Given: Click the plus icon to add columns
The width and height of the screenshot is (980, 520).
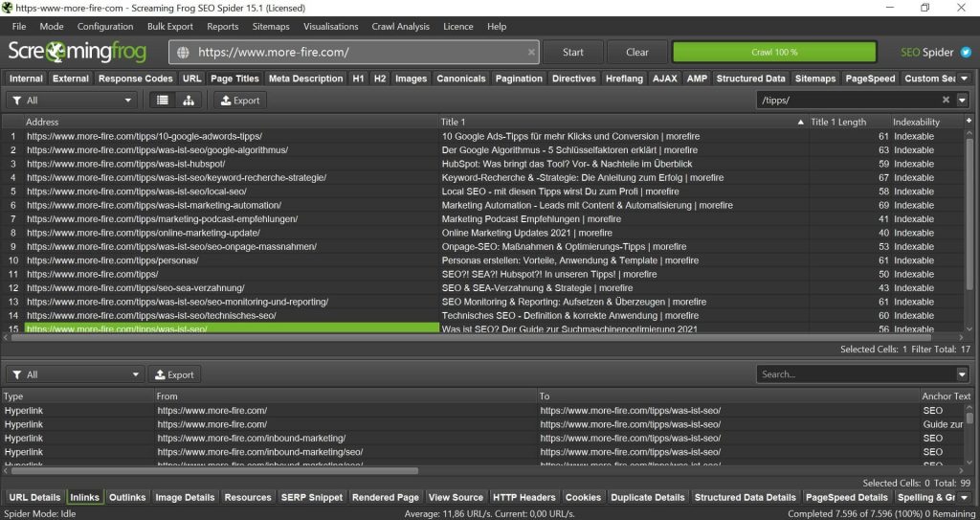Looking at the screenshot, I should [969, 120].
